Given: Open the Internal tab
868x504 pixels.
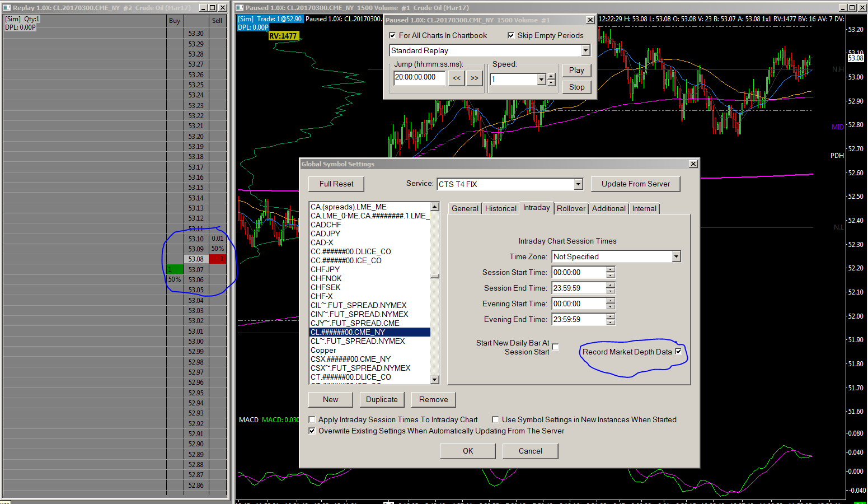Looking at the screenshot, I should click(645, 208).
